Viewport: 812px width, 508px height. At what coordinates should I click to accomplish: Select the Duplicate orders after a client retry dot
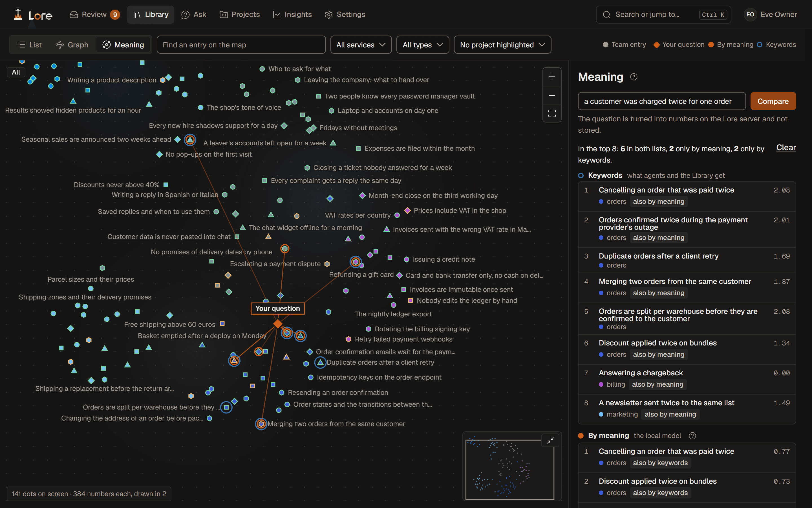[321, 362]
